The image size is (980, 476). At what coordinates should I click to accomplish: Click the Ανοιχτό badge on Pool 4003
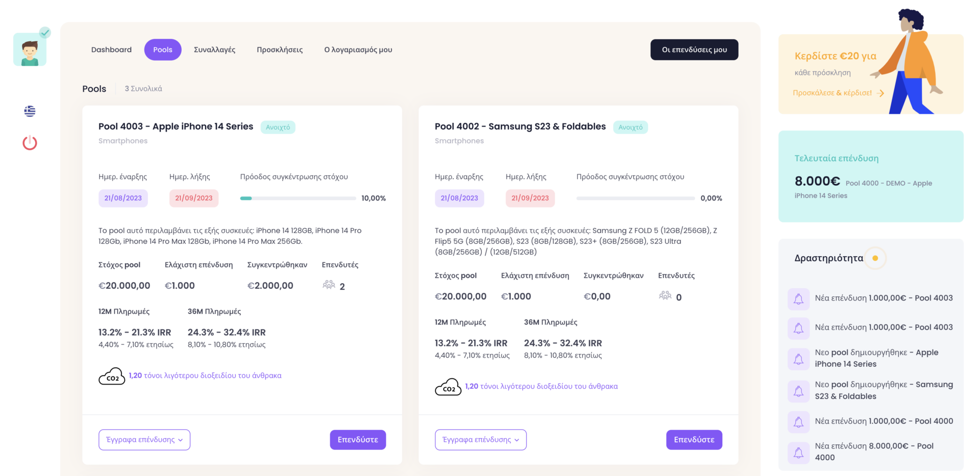pos(278,127)
